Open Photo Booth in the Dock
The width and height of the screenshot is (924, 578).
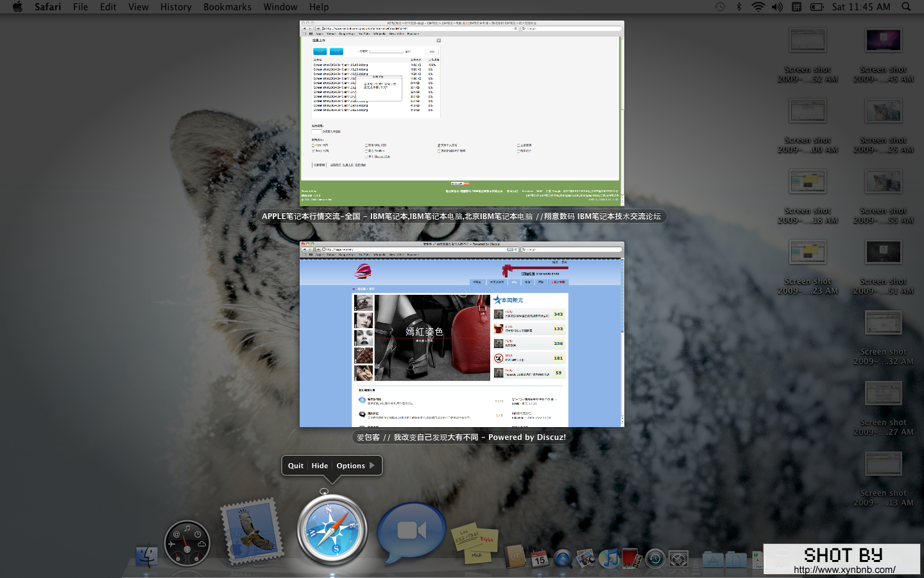(x=631, y=558)
